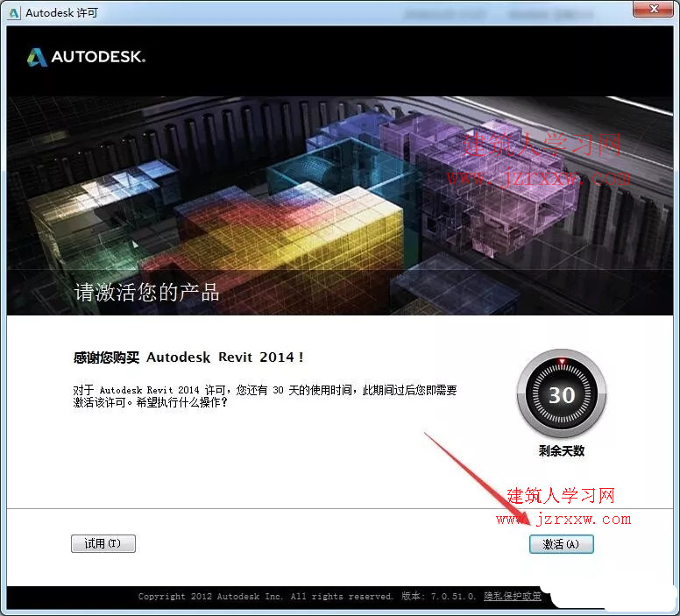Click the 请激活您的产品 banner text
This screenshot has height=616, width=680.
[x=147, y=292]
